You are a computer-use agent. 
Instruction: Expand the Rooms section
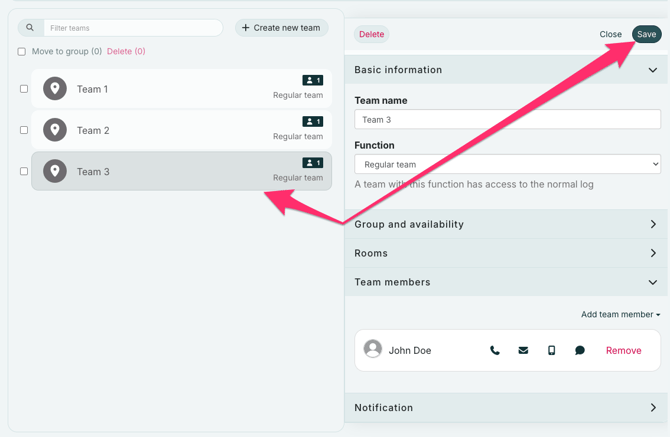click(x=507, y=253)
